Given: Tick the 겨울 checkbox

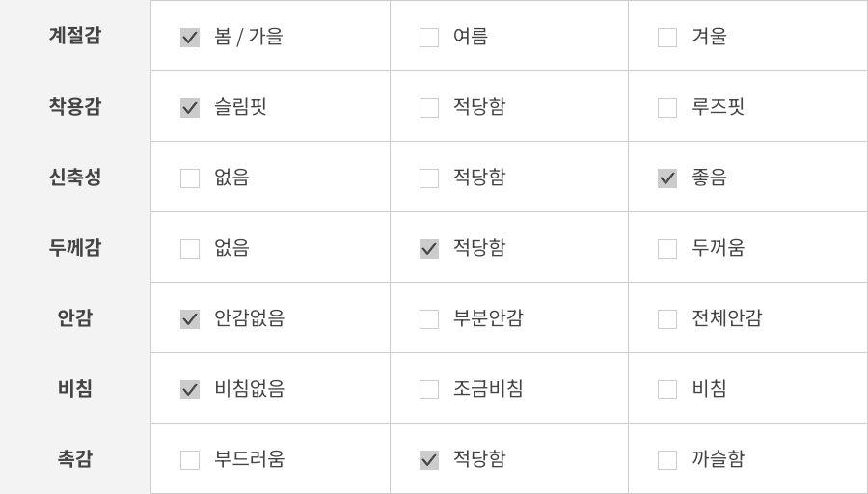Looking at the screenshot, I should point(667,38).
